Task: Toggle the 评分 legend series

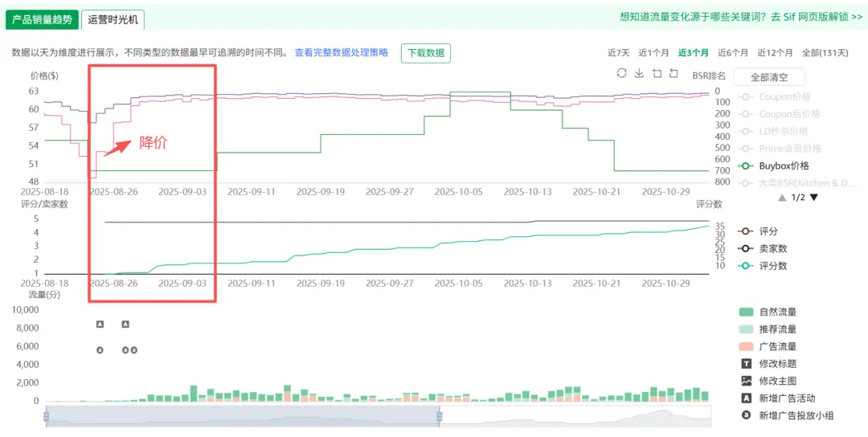Action: [x=758, y=231]
